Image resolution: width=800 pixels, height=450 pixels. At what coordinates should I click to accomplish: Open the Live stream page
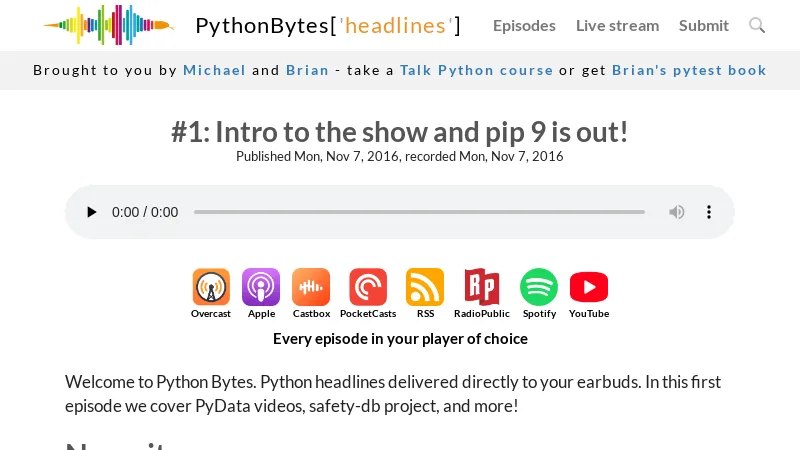pyautogui.click(x=617, y=25)
